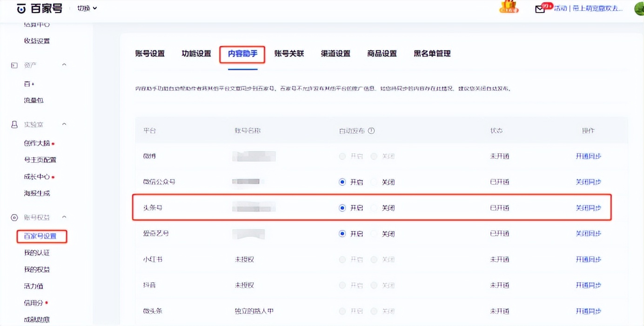Open 海报生成 in sidebar

(x=37, y=193)
